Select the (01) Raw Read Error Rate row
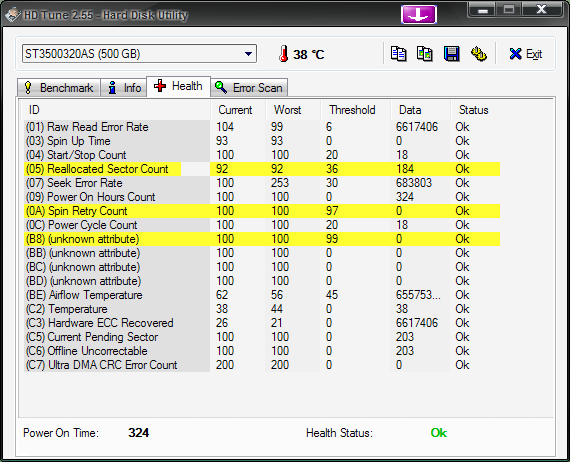 262,127
